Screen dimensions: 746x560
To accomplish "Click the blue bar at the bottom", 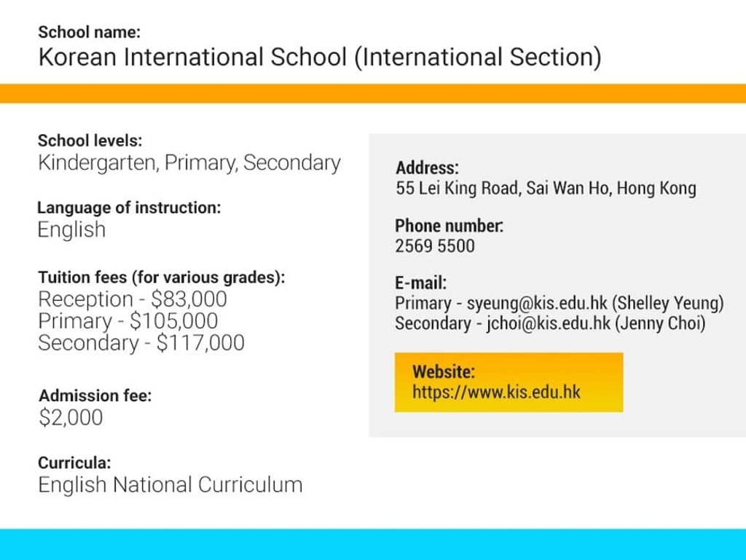I will click(x=373, y=544).
